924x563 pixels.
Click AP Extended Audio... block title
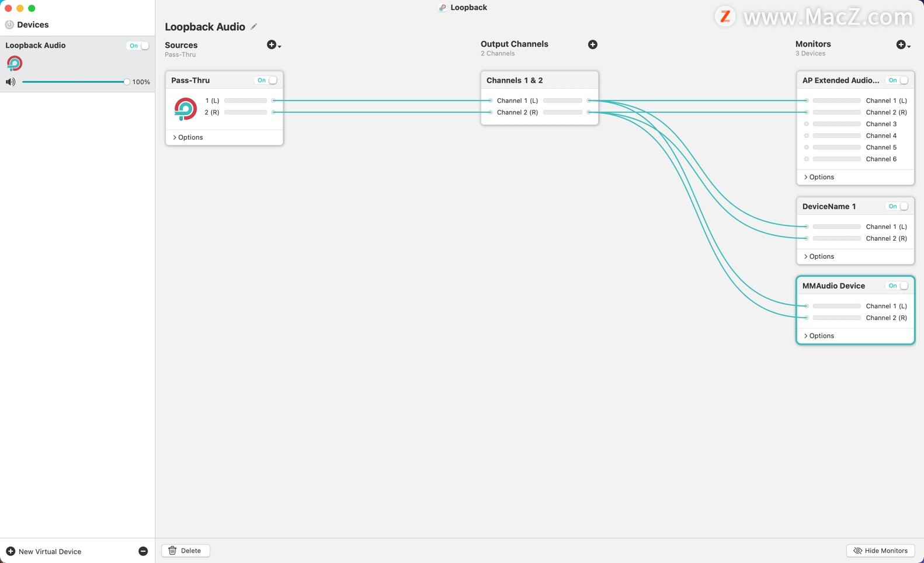[x=840, y=80]
